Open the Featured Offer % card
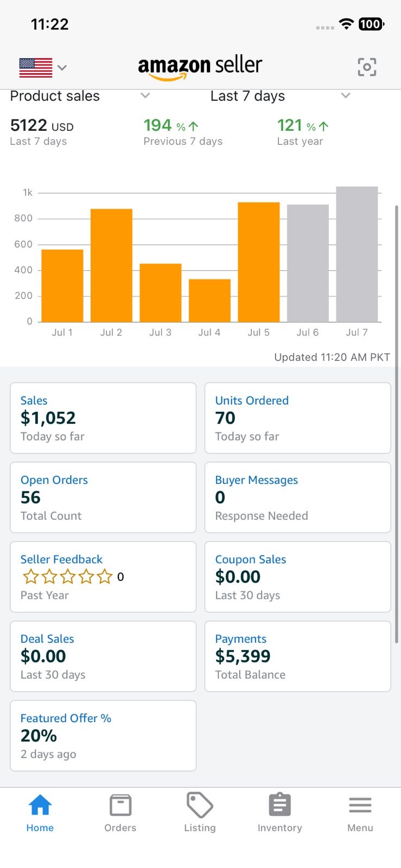 [x=103, y=736]
